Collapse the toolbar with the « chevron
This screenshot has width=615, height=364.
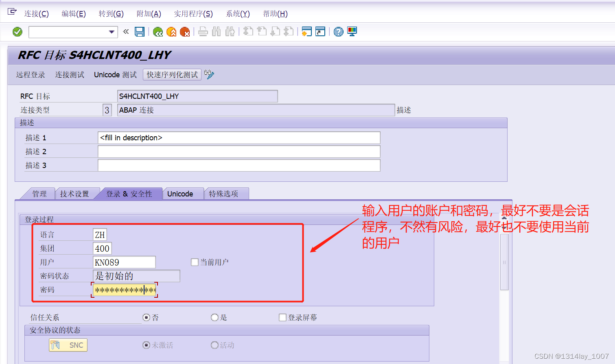(x=126, y=32)
